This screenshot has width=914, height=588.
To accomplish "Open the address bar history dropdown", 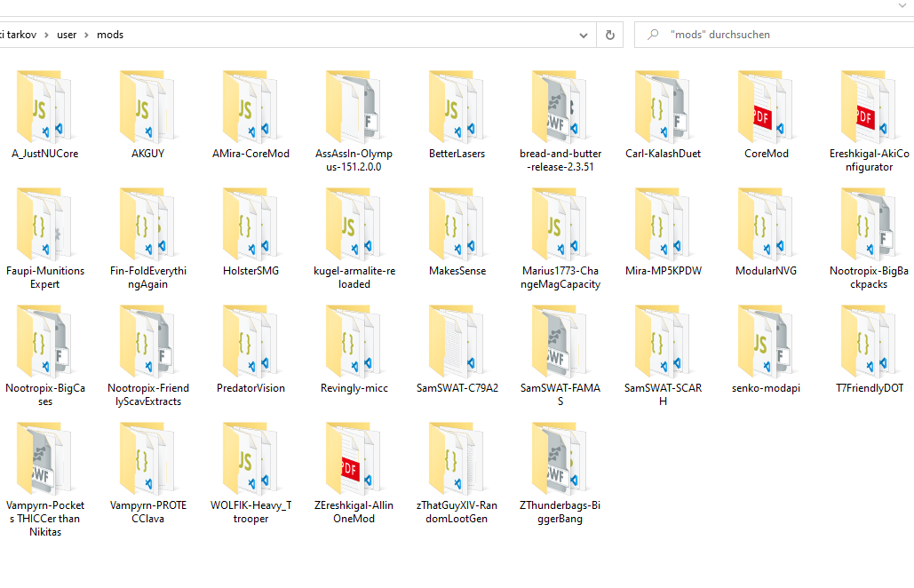I will click(584, 35).
